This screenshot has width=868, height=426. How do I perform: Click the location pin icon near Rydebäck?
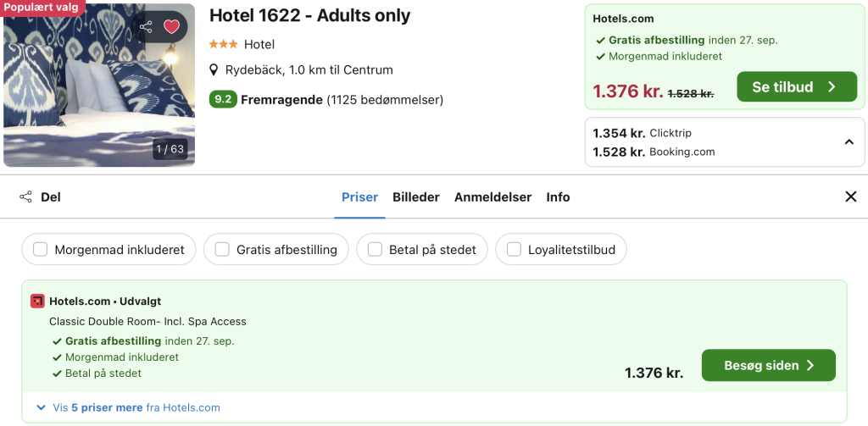pyautogui.click(x=214, y=70)
